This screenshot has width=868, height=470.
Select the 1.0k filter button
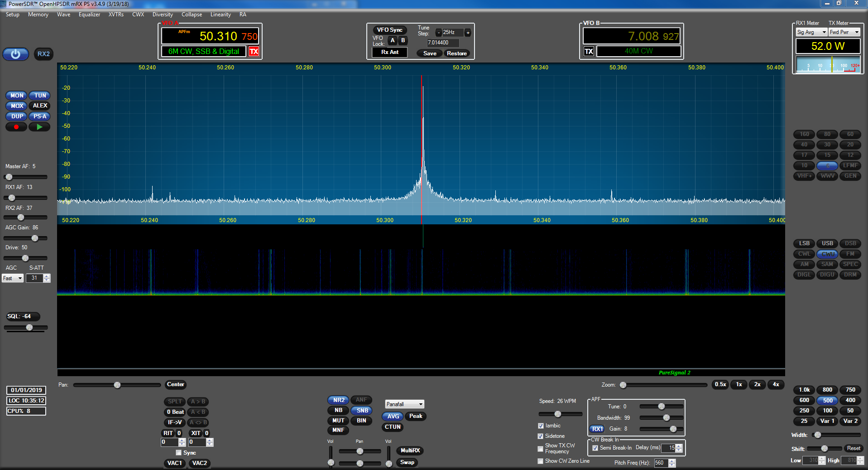pyautogui.click(x=804, y=390)
